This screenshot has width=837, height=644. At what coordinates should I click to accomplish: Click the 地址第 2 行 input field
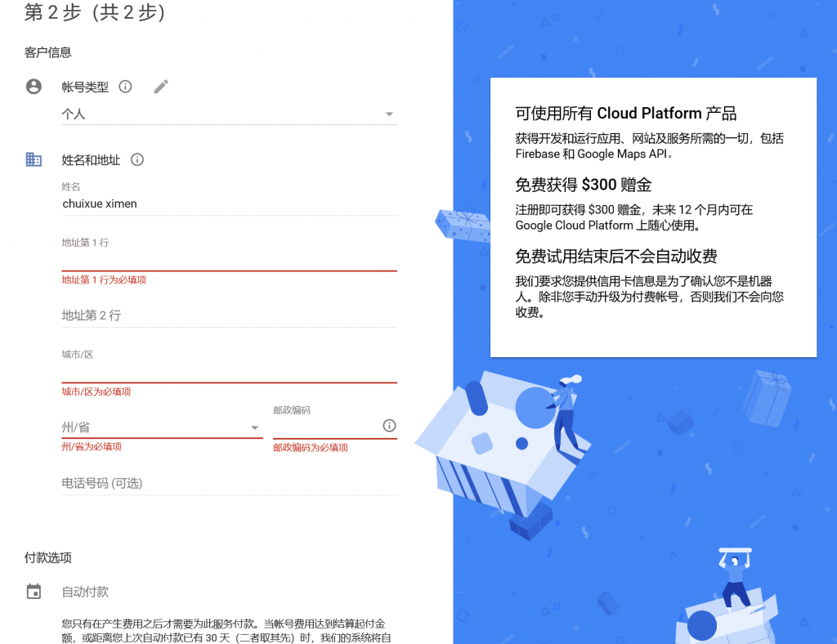[x=229, y=315]
